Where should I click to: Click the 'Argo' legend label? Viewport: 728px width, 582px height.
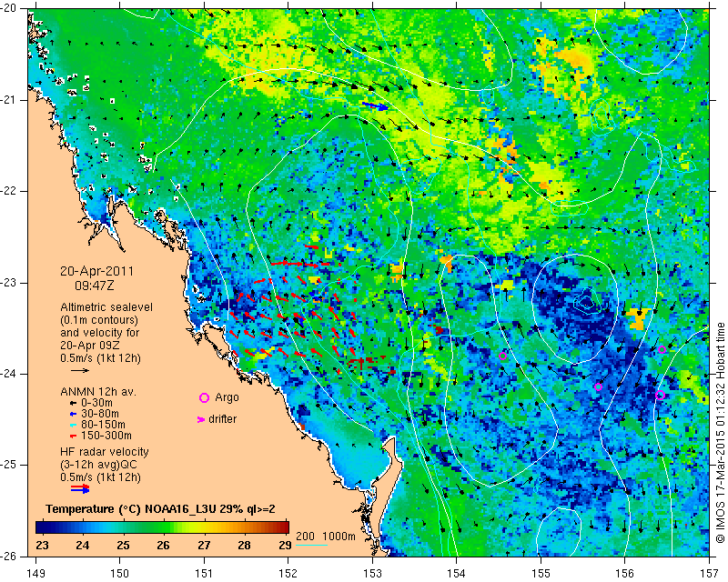(x=227, y=397)
